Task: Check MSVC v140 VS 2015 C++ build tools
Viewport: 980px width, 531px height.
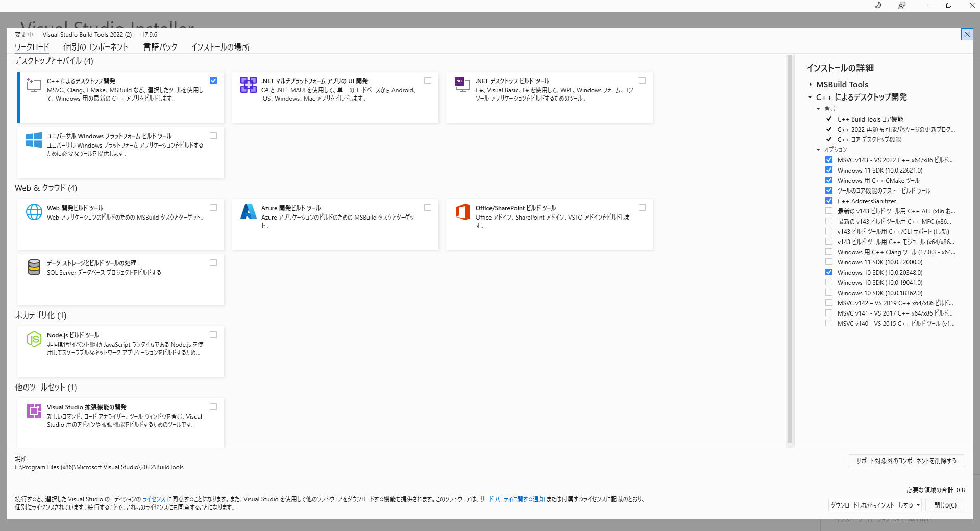Action: coord(829,323)
